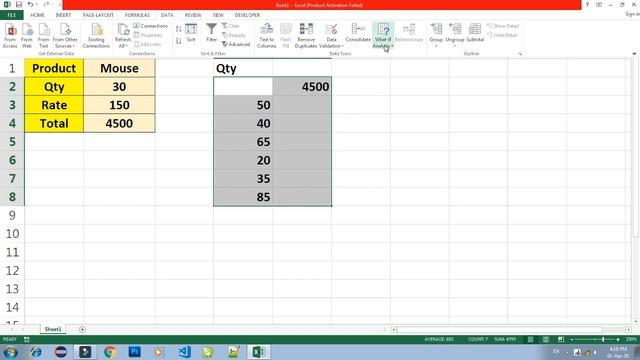Click Show Detail in Outline group

click(503, 26)
